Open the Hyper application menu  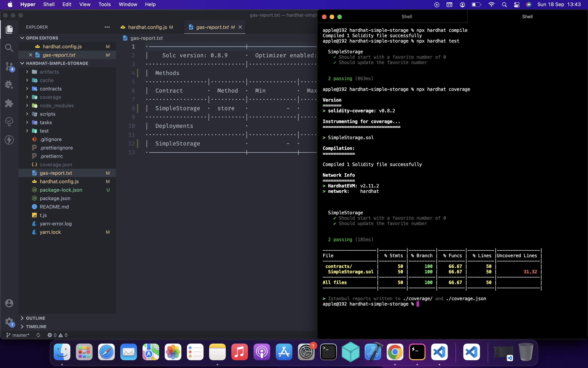pyautogui.click(x=28, y=4)
